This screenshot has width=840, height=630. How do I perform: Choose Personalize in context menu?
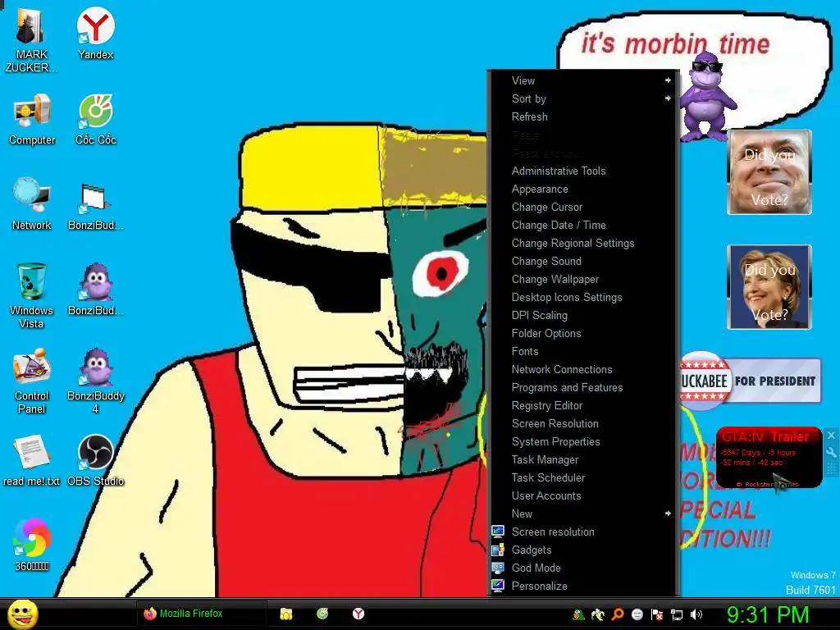click(584, 586)
